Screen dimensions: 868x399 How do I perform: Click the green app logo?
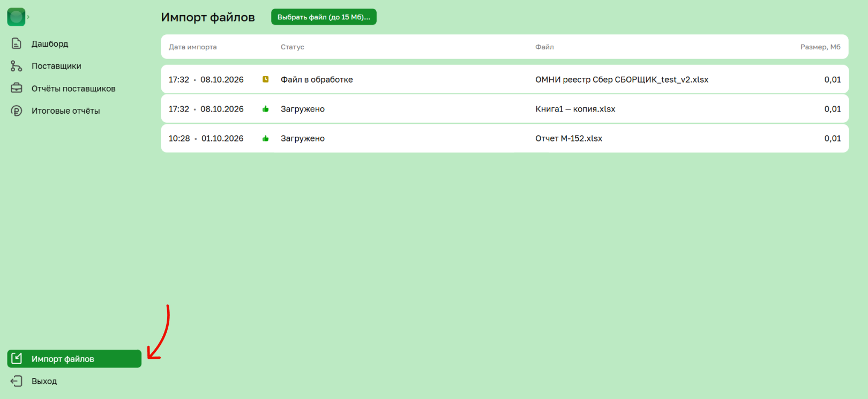16,17
